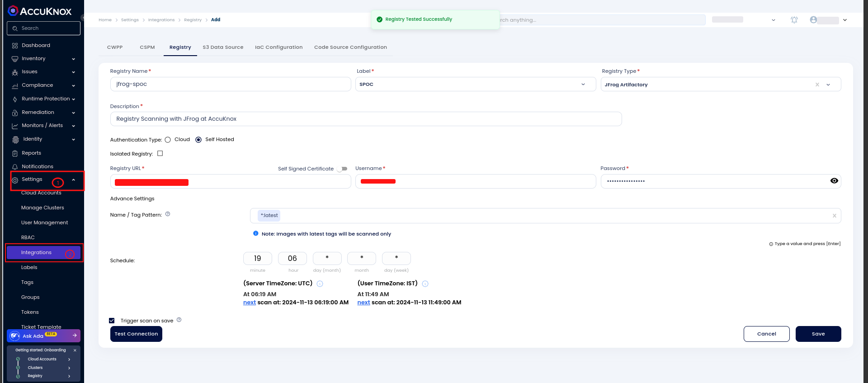Switch to the CSPM tab
The height and width of the screenshot is (383, 868).
[x=147, y=47]
